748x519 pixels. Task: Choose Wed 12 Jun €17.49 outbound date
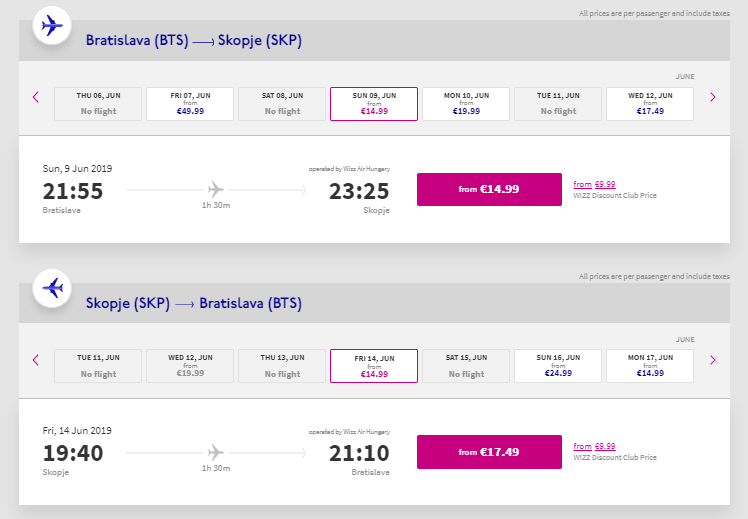tap(650, 103)
